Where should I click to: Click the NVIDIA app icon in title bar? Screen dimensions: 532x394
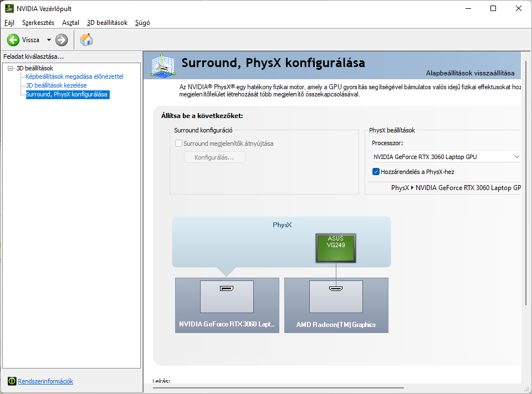(9, 8)
